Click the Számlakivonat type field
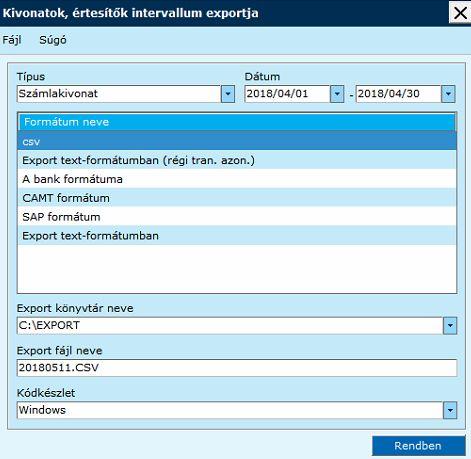Screen dimensions: 471x459 pos(119,94)
